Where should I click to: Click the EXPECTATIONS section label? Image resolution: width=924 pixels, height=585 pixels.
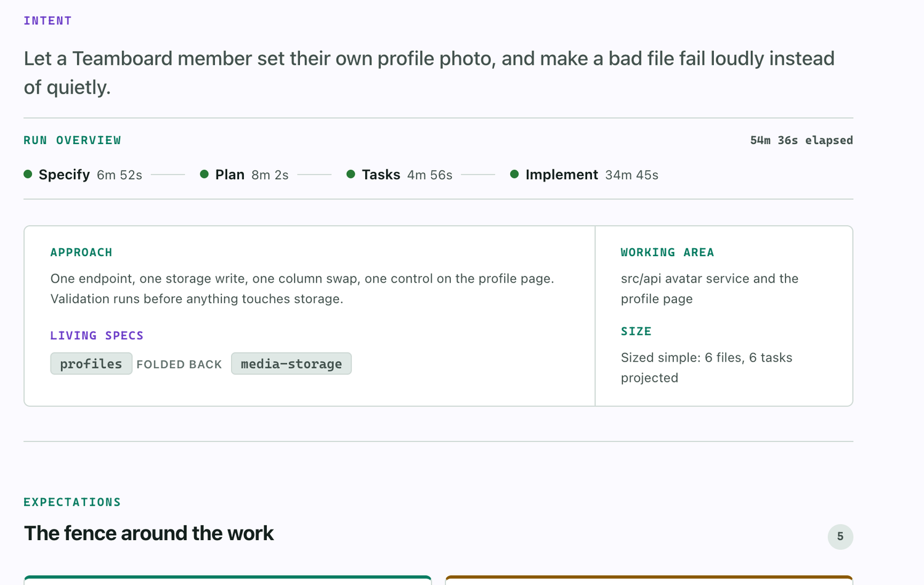point(72,502)
